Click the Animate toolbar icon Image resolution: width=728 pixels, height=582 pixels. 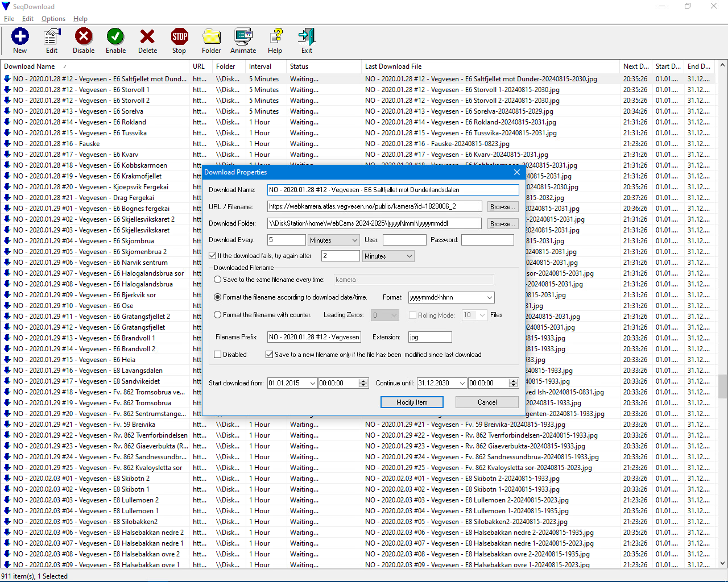click(243, 38)
